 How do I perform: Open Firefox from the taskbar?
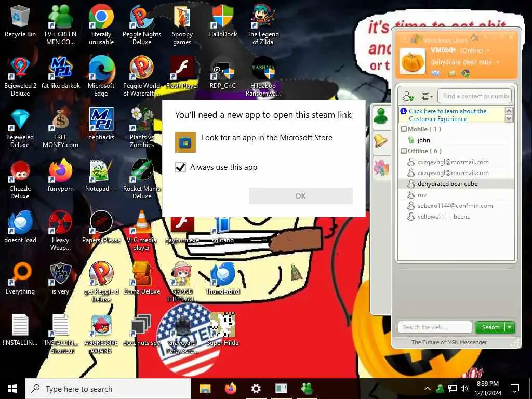tap(230, 389)
